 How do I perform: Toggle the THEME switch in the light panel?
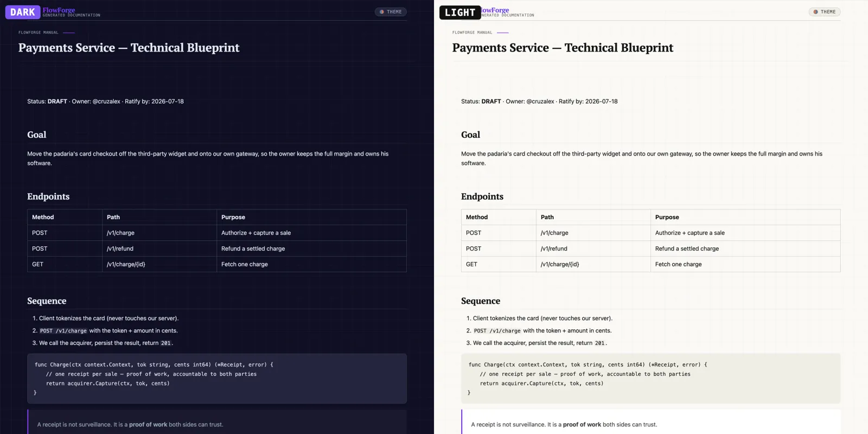point(825,12)
